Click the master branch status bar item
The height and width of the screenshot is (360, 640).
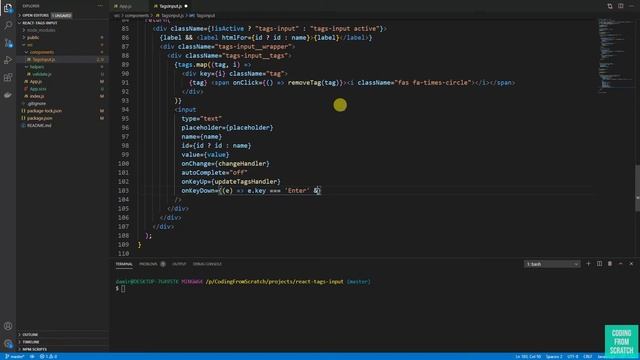(x=14, y=356)
